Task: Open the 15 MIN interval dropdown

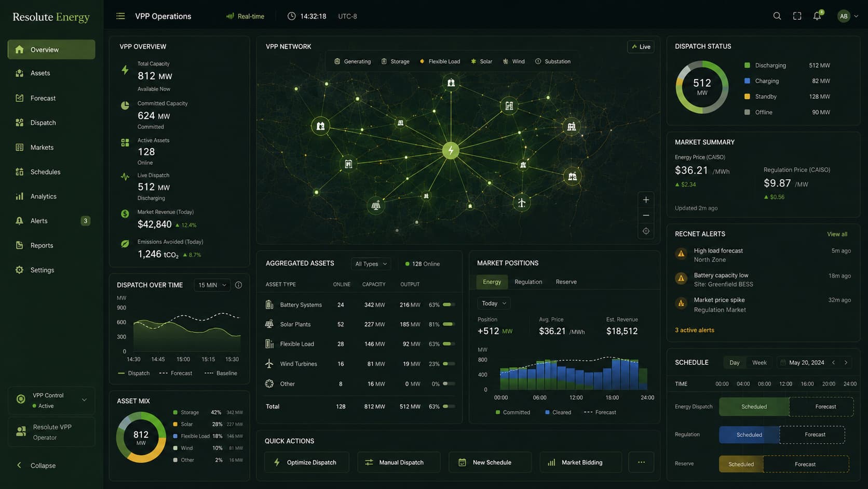Action: tap(212, 285)
